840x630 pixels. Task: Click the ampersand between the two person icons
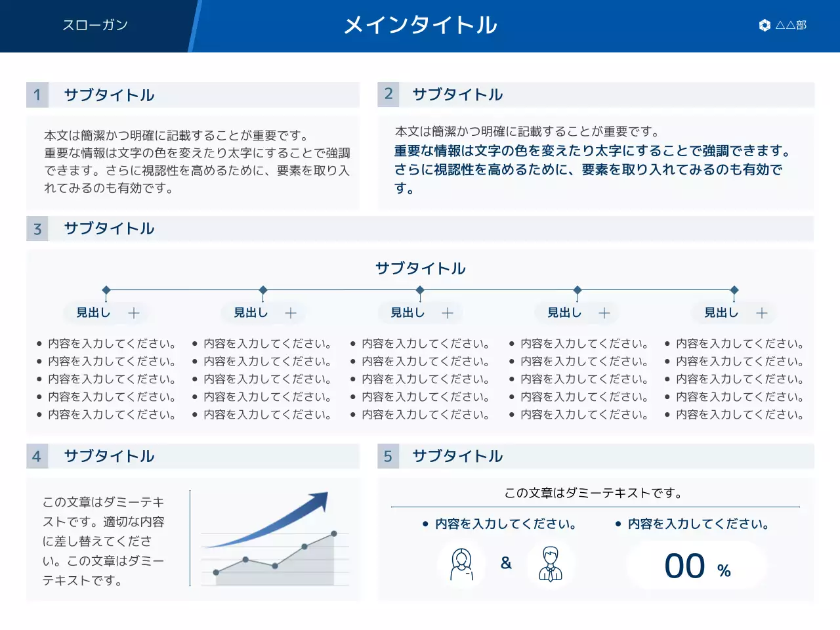pos(506,563)
